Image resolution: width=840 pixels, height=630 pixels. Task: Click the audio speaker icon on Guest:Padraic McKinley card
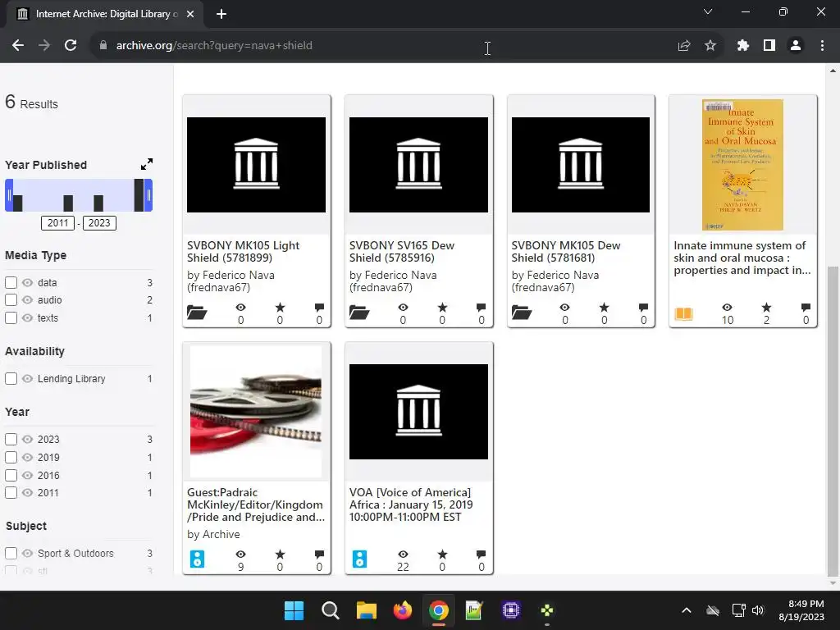point(197,559)
